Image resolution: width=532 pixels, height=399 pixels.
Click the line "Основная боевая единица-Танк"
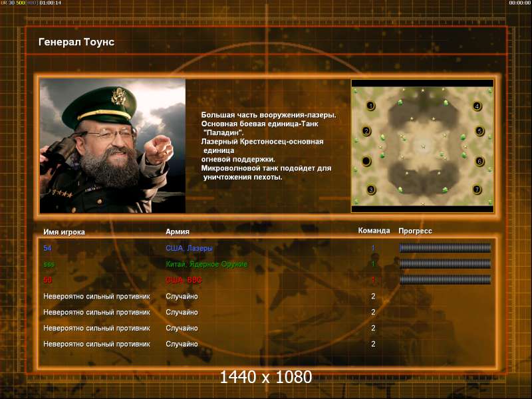pyautogui.click(x=259, y=124)
